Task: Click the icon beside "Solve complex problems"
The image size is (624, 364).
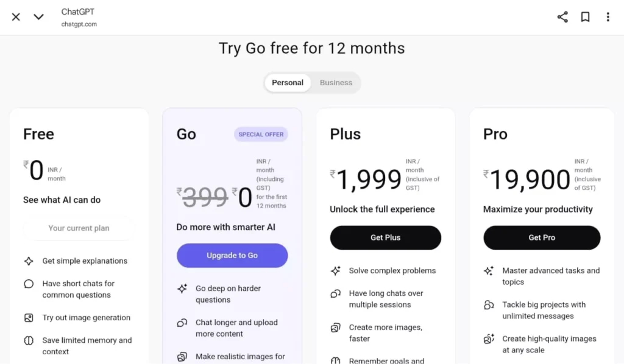Action: 336,270
